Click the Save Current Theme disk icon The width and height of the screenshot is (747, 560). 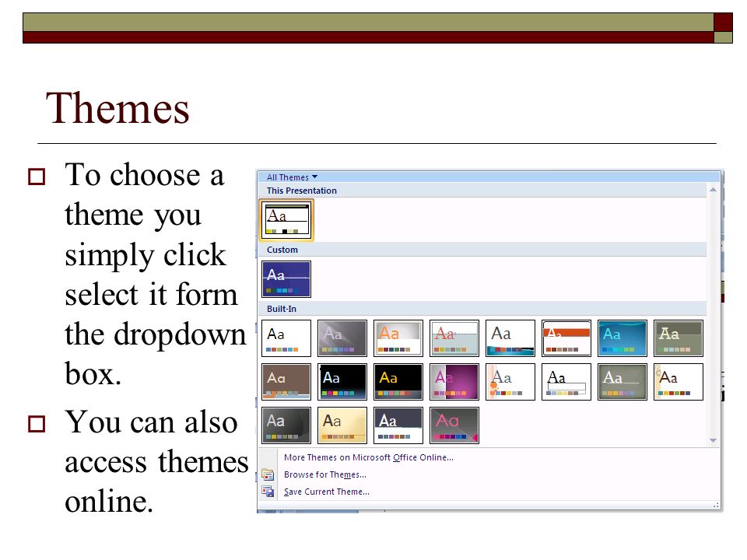click(x=268, y=492)
